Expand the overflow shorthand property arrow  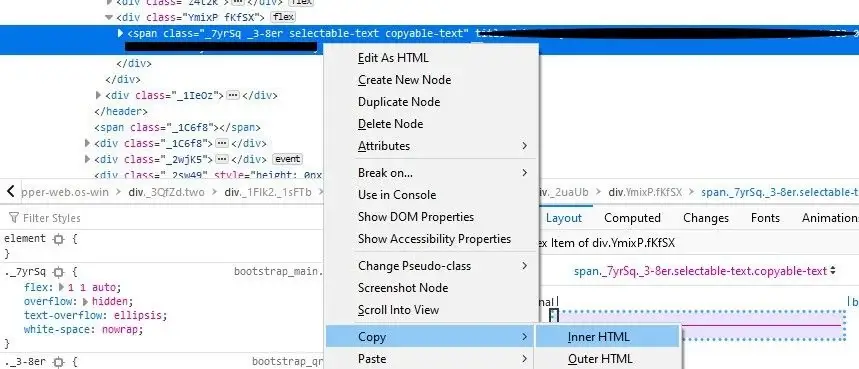[x=85, y=302]
